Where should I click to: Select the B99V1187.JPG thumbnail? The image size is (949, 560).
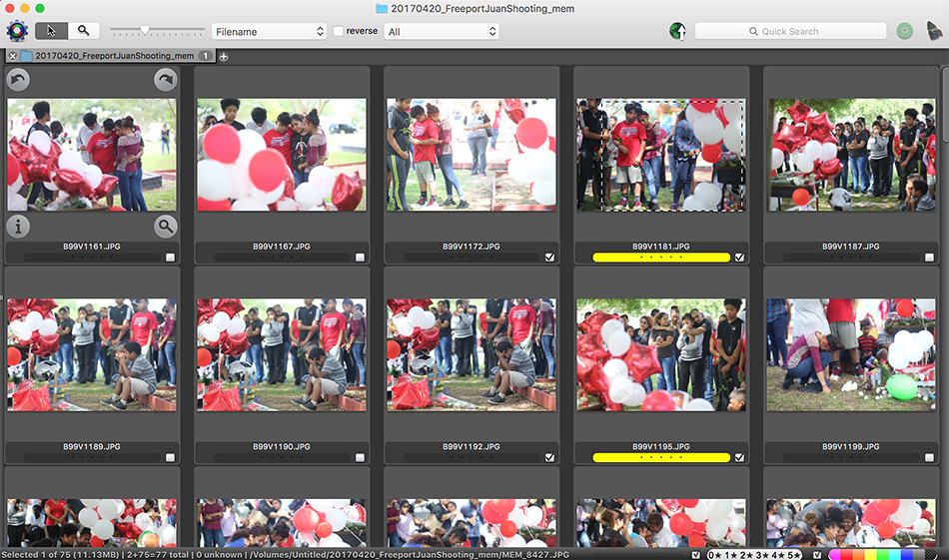[x=851, y=155]
